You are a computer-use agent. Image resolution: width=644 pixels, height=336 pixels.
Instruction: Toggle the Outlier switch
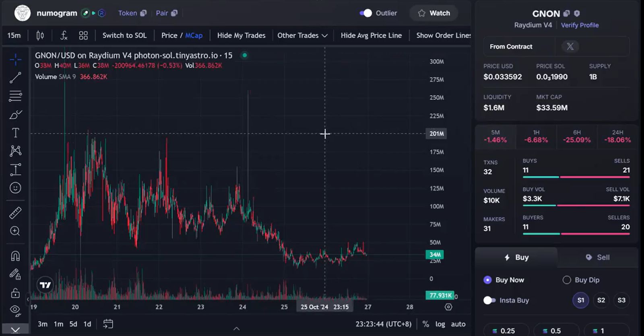coord(366,13)
